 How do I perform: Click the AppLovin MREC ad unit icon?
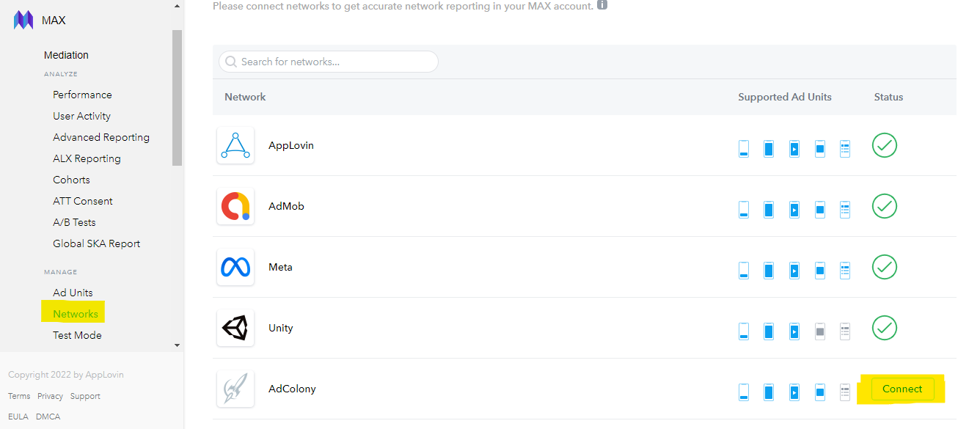[x=820, y=149]
